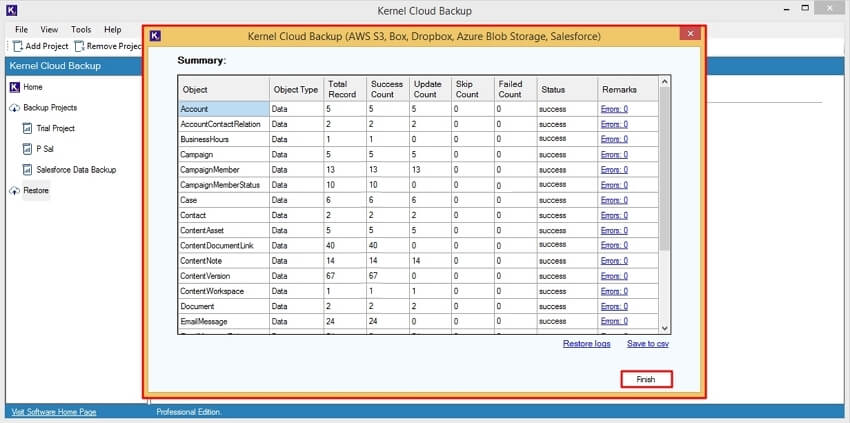
Task: Open the Errors: 0 link in the Campaign row
Action: pos(614,155)
